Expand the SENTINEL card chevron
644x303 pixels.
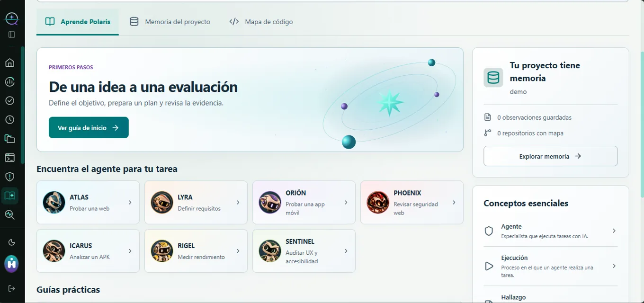click(x=346, y=251)
